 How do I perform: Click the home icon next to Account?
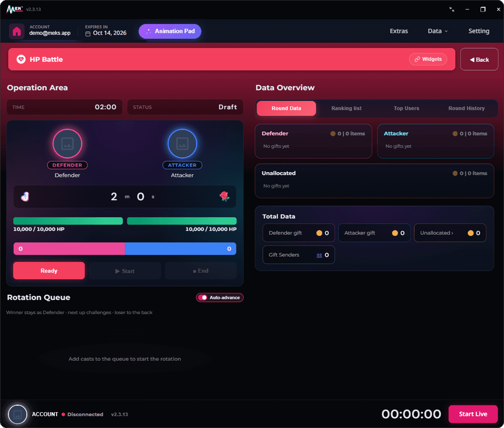point(17,32)
